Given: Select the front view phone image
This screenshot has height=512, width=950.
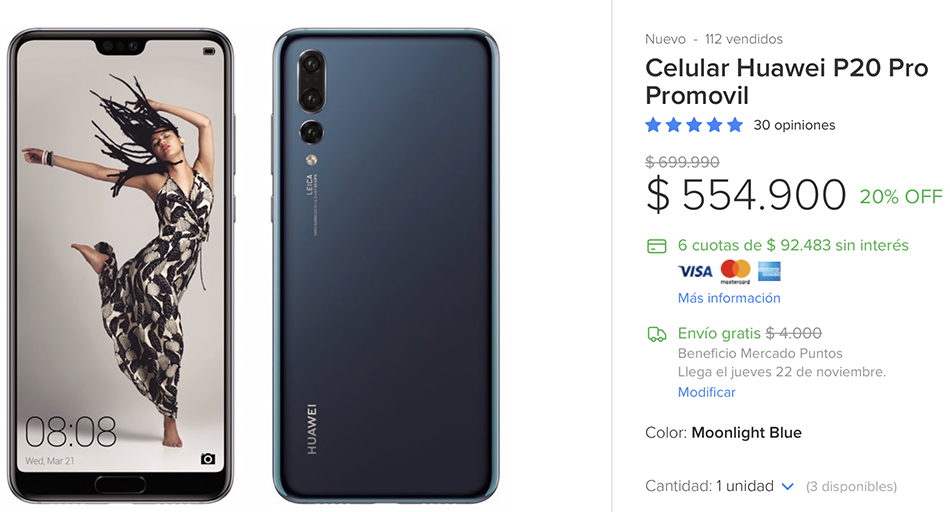Looking at the screenshot, I should coord(120,266).
